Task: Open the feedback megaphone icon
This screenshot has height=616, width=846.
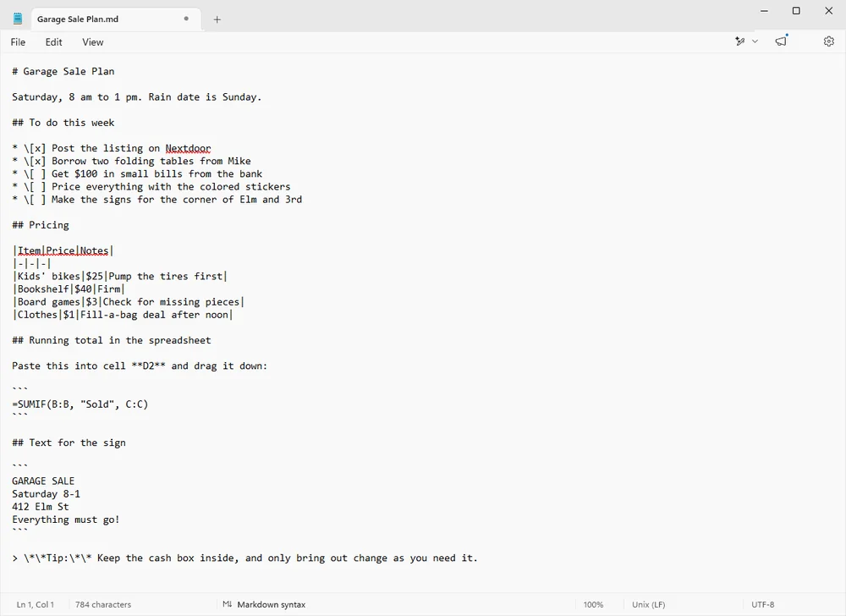Action: coord(781,41)
